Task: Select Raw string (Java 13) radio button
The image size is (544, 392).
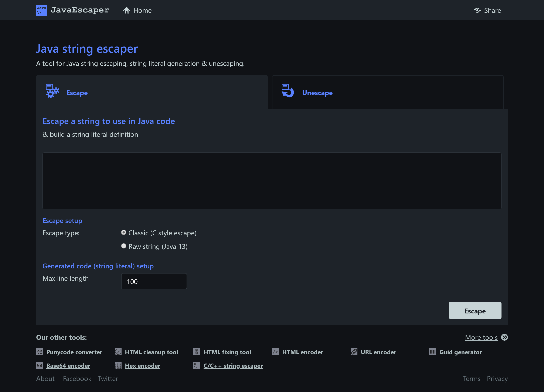Action: tap(123, 246)
